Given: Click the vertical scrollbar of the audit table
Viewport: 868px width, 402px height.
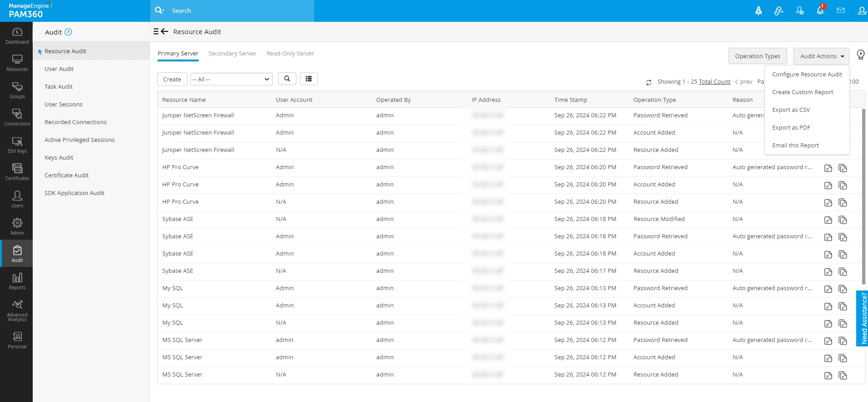Looking at the screenshot, I should [863, 196].
